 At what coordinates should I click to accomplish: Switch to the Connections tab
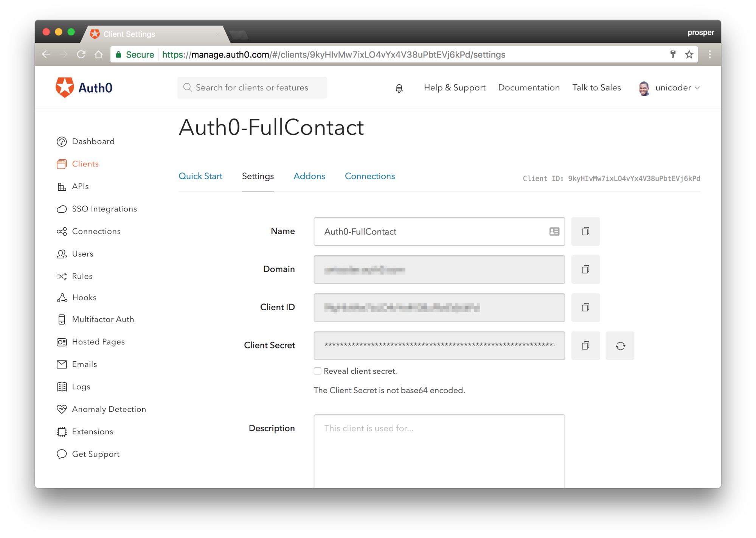click(369, 176)
